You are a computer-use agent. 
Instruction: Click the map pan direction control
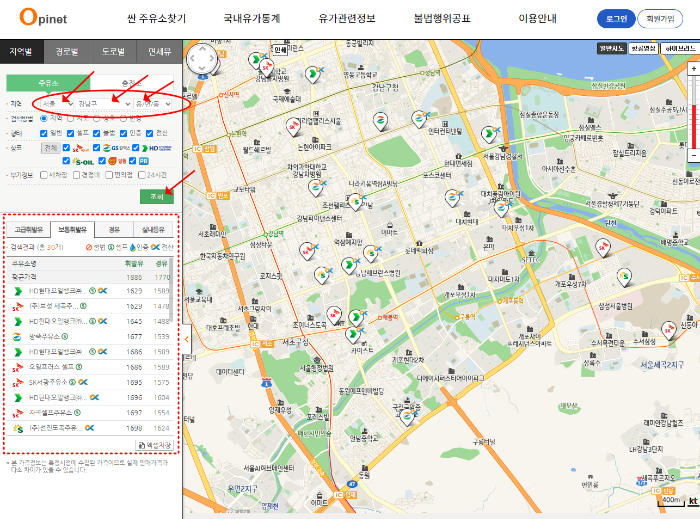click(x=202, y=58)
